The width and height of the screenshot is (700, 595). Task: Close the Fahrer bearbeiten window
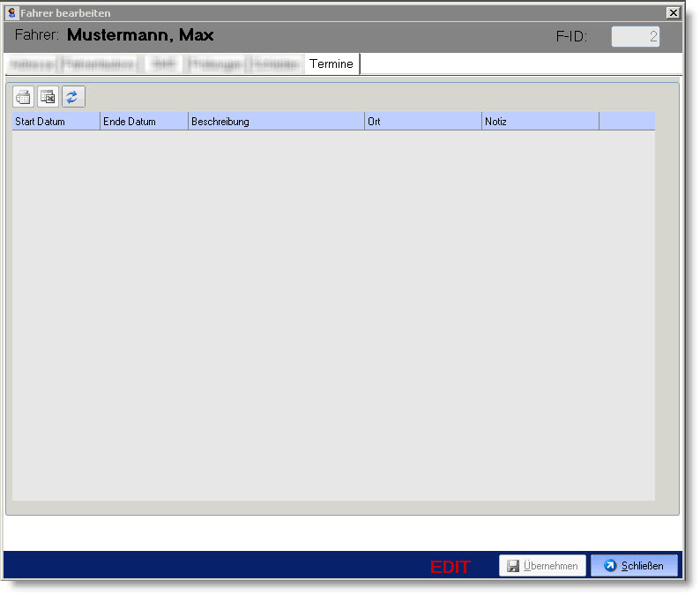[673, 13]
